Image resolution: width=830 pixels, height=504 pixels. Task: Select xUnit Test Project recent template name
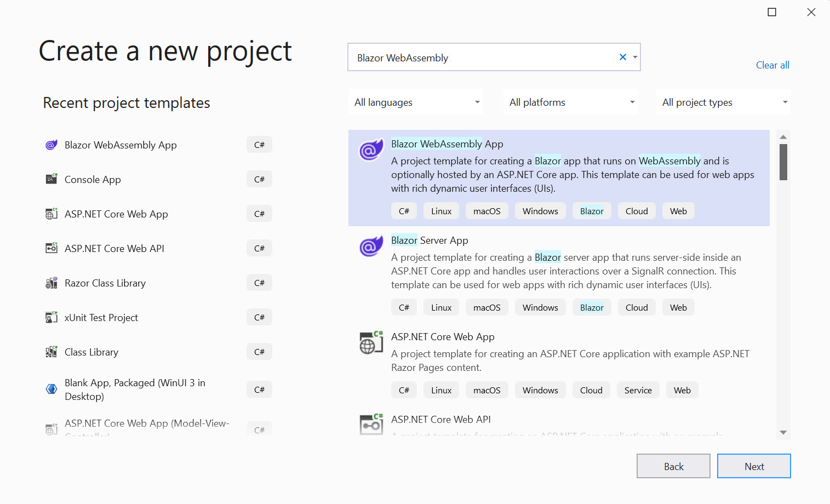coord(101,318)
